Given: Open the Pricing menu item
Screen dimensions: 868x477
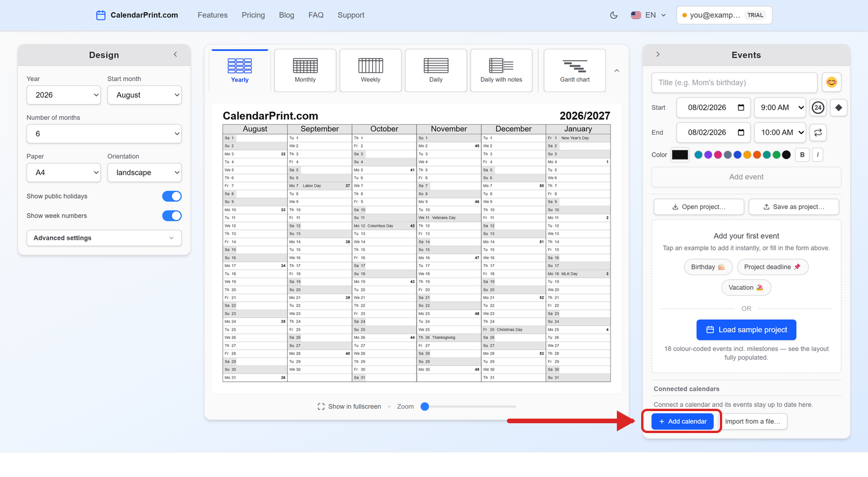Looking at the screenshot, I should (x=253, y=15).
